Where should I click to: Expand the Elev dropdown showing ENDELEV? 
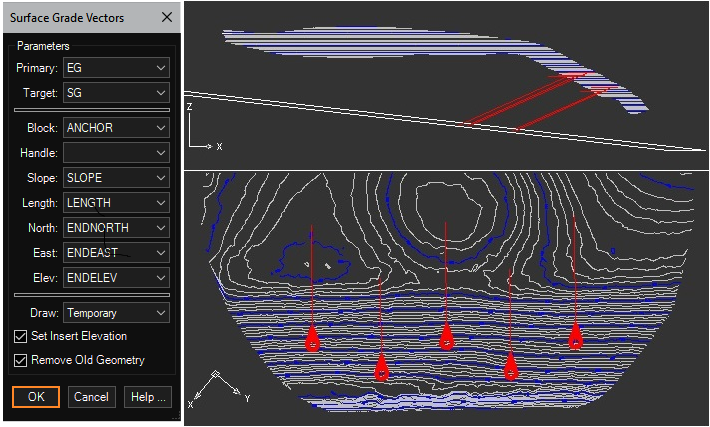116,278
